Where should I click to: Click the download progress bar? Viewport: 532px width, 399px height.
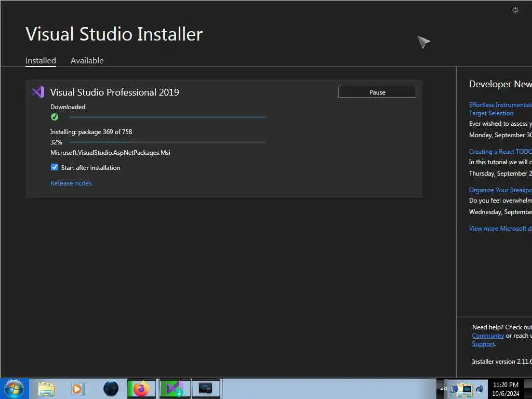[x=167, y=117]
